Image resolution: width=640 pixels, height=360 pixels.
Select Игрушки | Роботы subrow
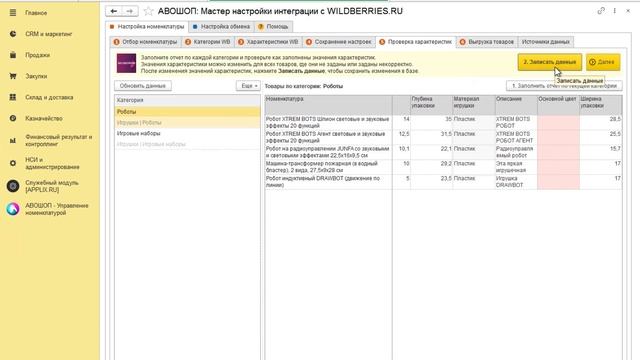pyautogui.click(x=187, y=122)
